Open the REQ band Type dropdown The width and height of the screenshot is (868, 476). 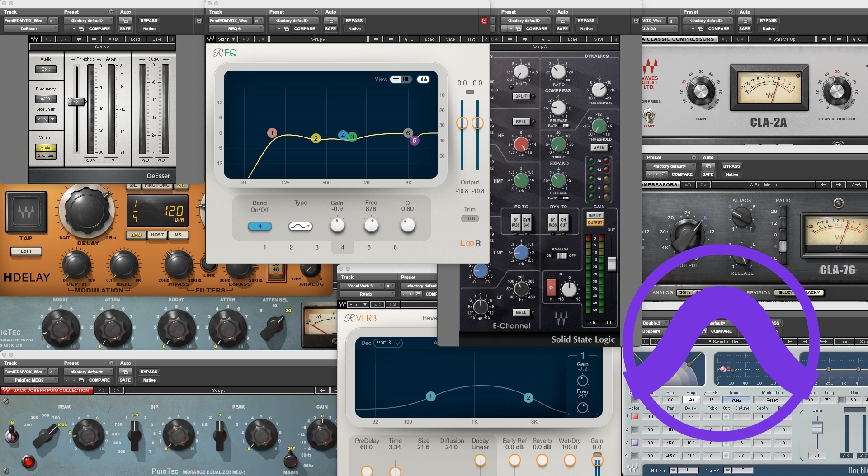click(x=301, y=226)
